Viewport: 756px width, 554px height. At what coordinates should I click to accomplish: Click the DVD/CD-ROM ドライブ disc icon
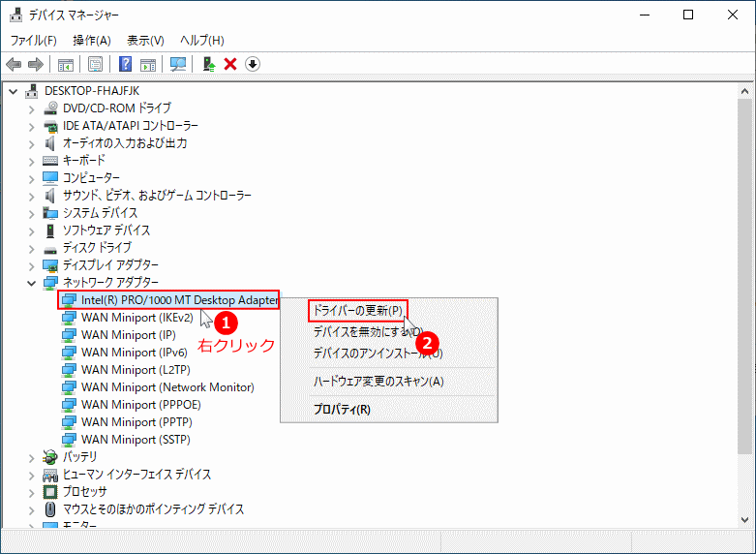[50, 108]
